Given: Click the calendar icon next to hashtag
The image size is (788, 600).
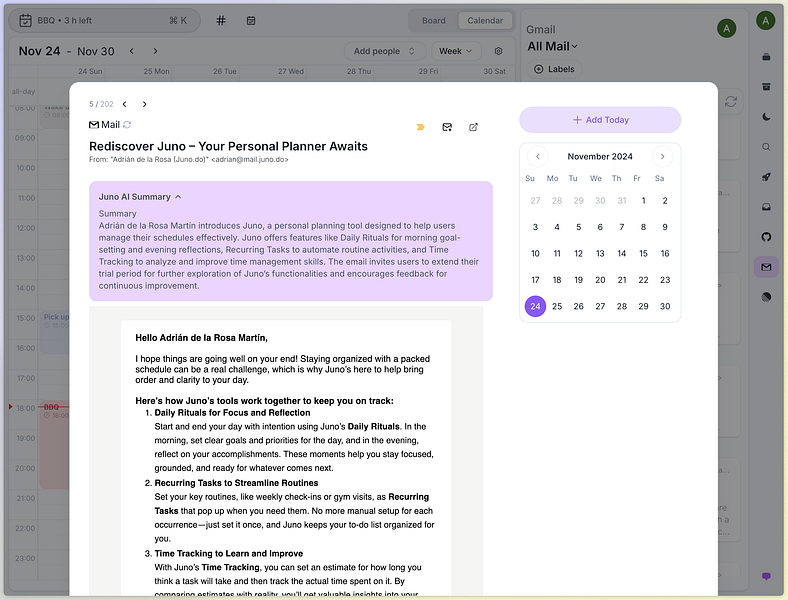Looking at the screenshot, I should 251,21.
